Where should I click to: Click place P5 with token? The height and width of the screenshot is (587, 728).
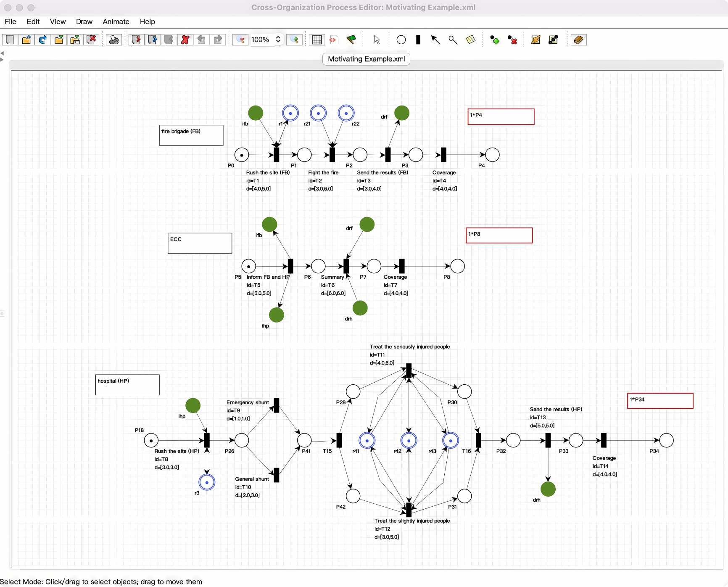(249, 266)
